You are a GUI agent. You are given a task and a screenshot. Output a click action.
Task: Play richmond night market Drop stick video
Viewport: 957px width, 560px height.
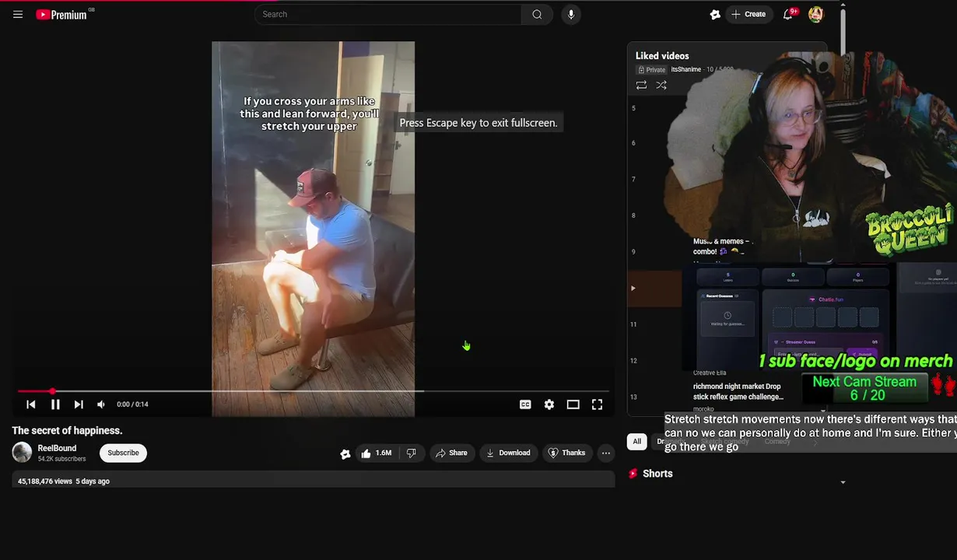(x=738, y=391)
